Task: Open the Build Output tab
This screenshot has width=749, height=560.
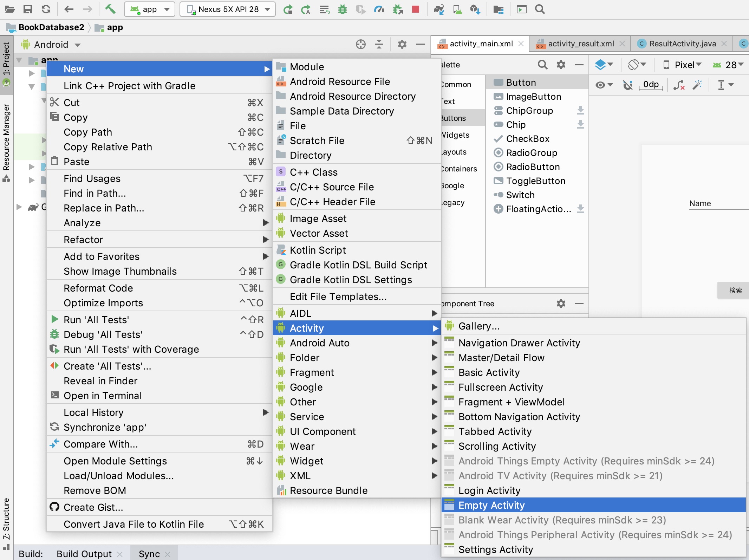Action: tap(84, 554)
